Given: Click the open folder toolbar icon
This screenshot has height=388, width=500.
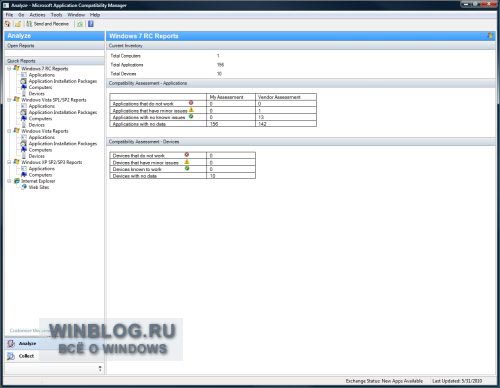Looking at the screenshot, I should 18,24.
